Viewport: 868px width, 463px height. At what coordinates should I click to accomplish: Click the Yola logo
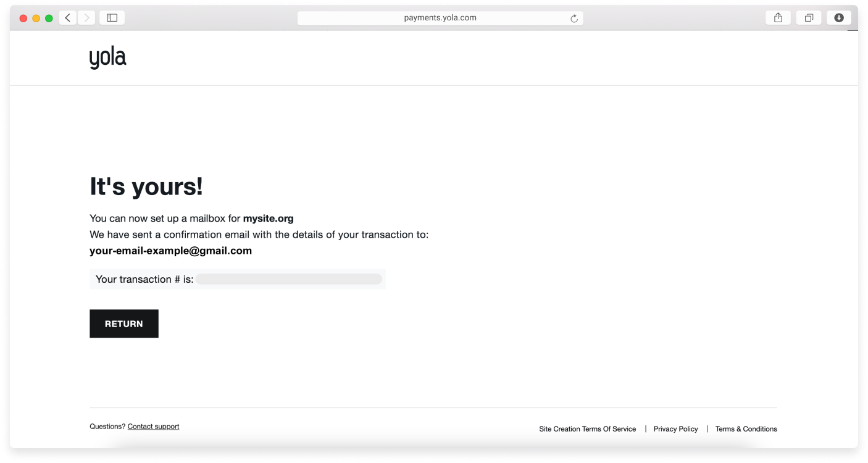pyautogui.click(x=107, y=57)
